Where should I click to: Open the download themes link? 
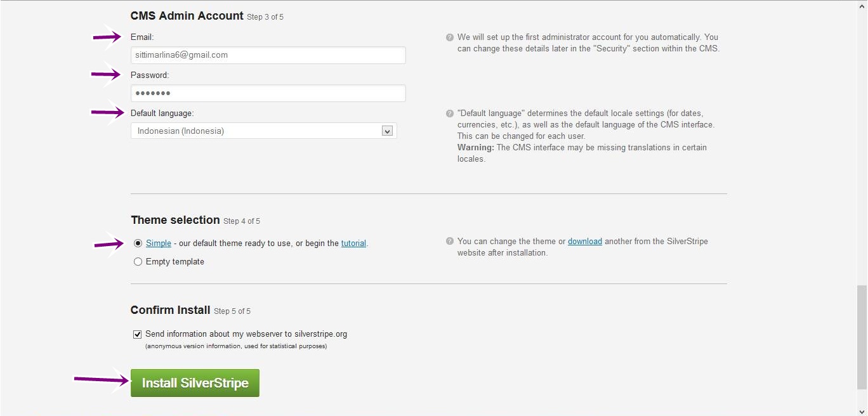pyautogui.click(x=584, y=242)
